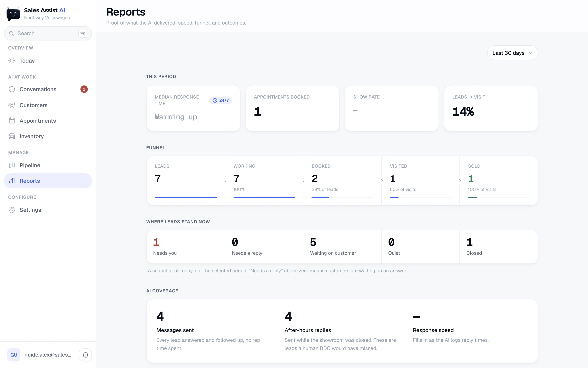Switch to the Pipeline view

[x=48, y=165]
